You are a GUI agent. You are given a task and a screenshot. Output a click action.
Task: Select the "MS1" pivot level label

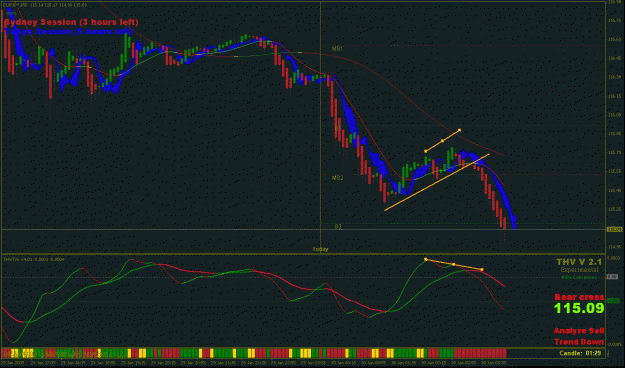[x=337, y=49]
